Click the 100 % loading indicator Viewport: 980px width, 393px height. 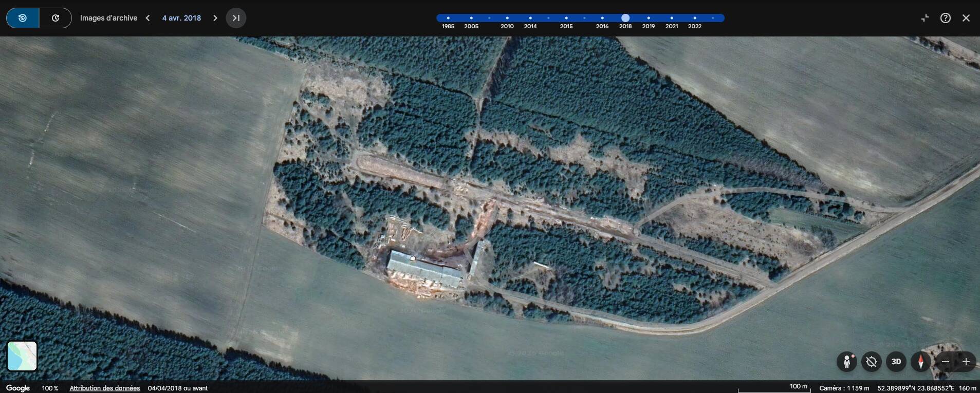[x=50, y=388]
